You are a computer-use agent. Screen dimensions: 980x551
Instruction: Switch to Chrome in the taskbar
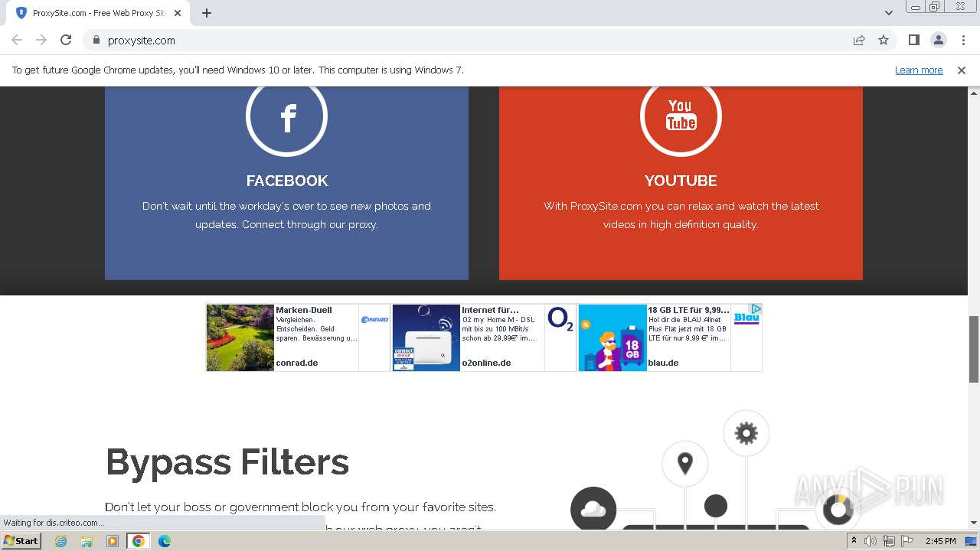pyautogui.click(x=139, y=541)
